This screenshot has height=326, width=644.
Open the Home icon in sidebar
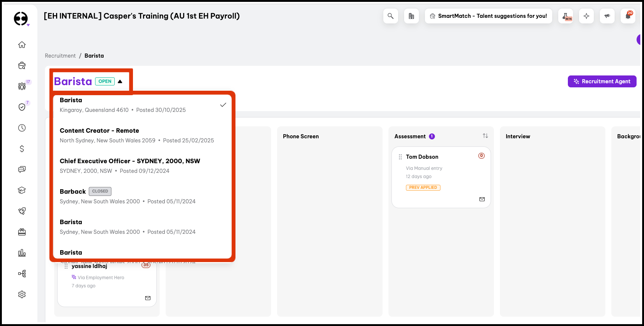[22, 45]
